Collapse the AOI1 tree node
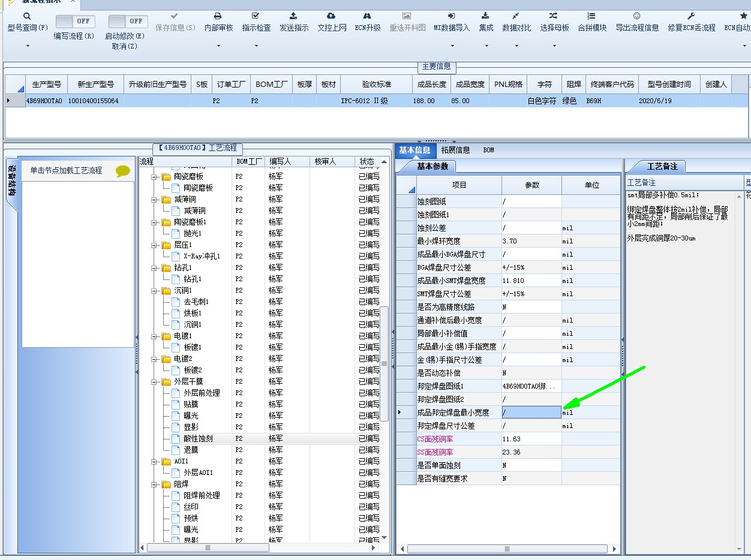 click(154, 462)
